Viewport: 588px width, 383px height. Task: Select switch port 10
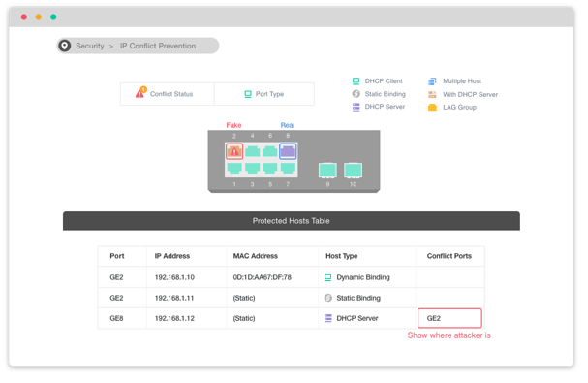[x=354, y=171]
